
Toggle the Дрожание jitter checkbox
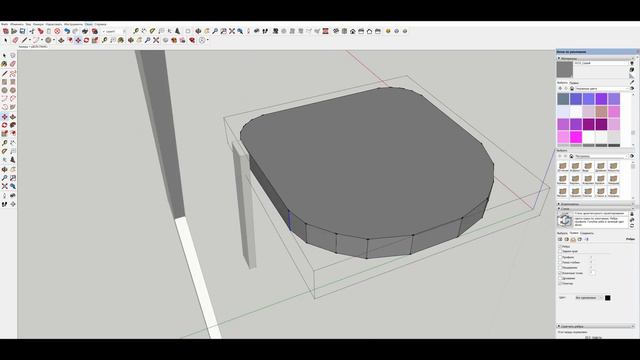pyautogui.click(x=560, y=278)
